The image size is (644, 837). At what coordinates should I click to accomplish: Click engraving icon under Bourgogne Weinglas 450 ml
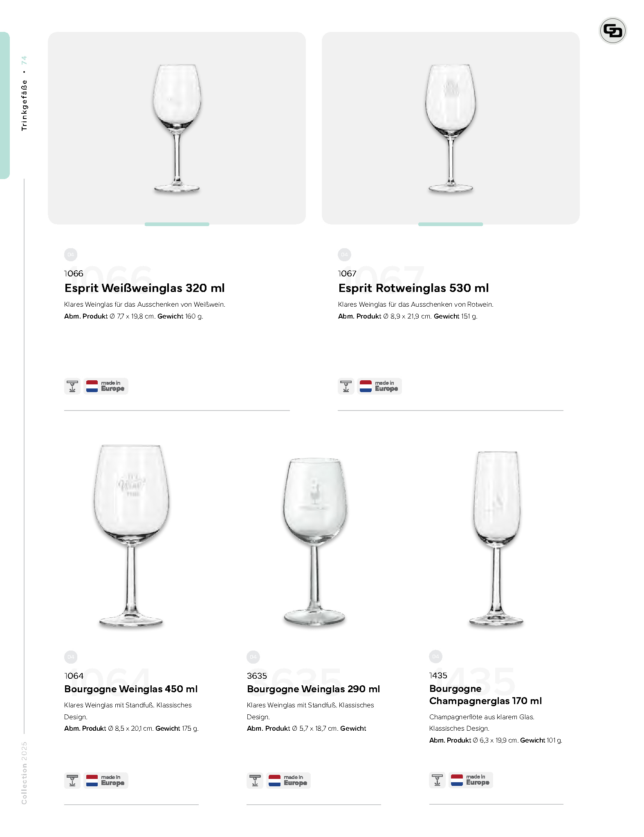click(x=72, y=781)
